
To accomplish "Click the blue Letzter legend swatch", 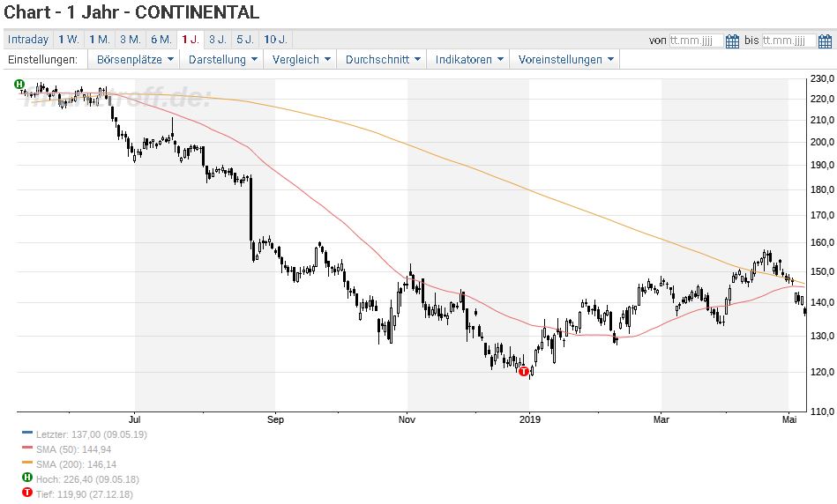I will 27,433.
